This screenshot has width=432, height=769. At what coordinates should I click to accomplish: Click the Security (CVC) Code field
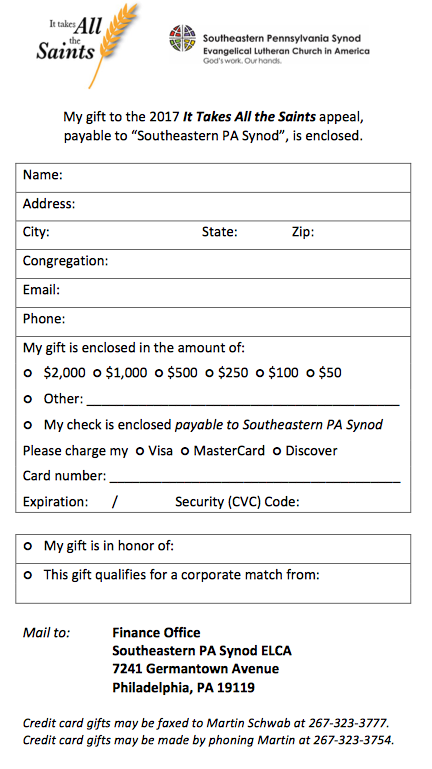[x=353, y=502]
